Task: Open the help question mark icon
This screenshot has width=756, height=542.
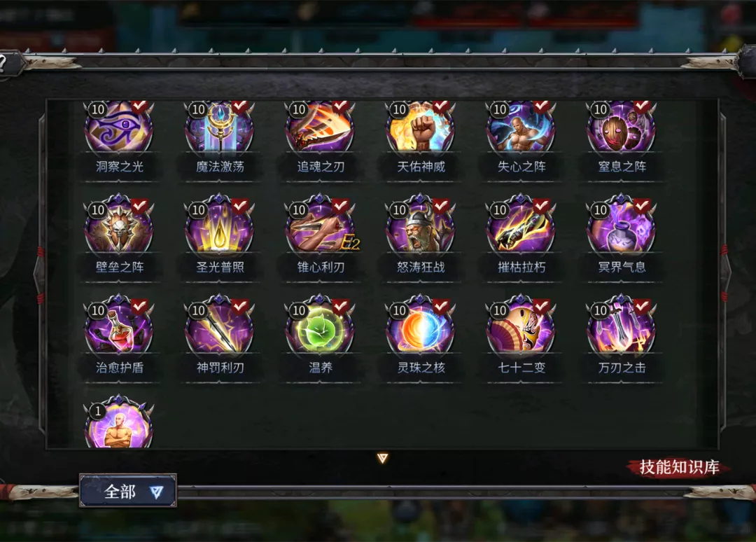Action: (x=2, y=64)
